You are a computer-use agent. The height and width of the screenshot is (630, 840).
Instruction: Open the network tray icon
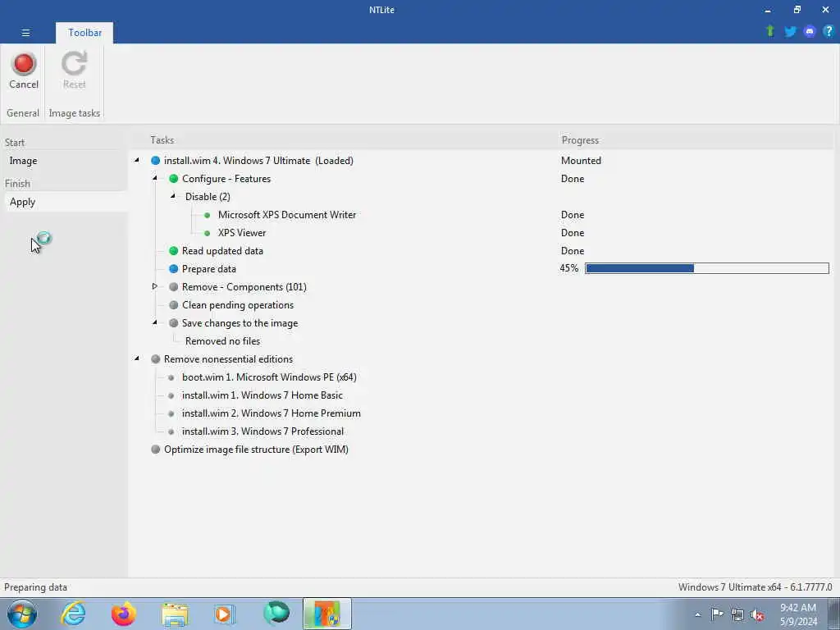click(x=737, y=615)
